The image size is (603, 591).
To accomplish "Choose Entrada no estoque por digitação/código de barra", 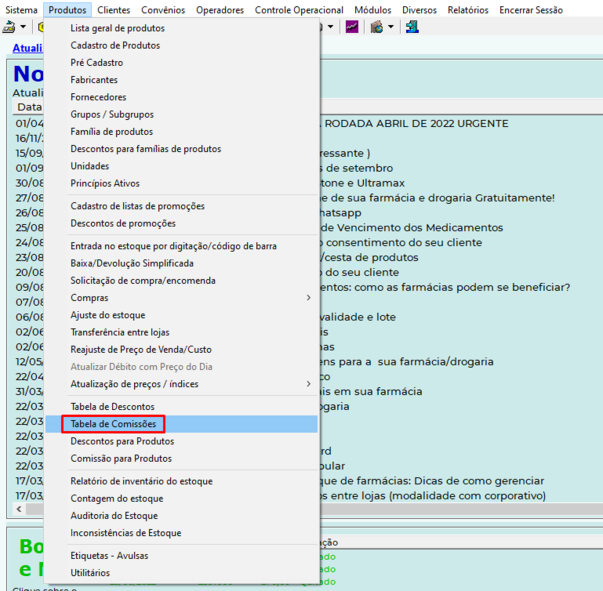I will (x=182, y=246).
